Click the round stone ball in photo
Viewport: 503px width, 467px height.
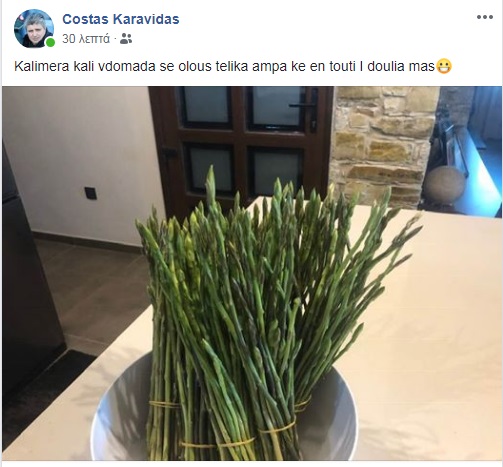444,184
